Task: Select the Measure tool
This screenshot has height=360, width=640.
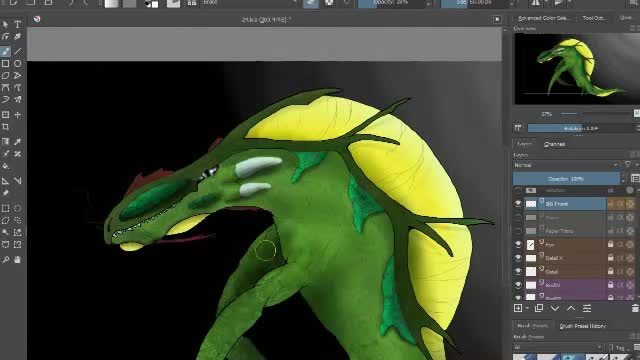Action: [18, 181]
